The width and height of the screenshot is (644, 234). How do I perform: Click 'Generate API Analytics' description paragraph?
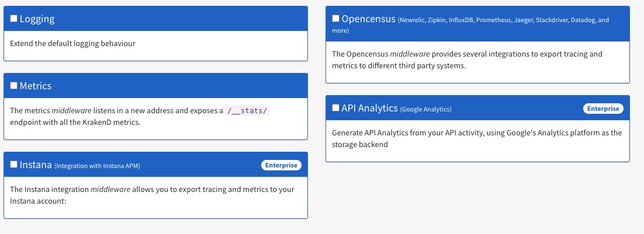(477, 138)
